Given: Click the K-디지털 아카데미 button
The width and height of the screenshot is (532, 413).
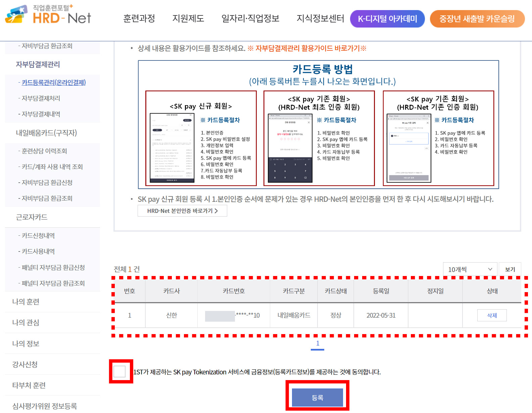Looking at the screenshot, I should click(x=387, y=19).
